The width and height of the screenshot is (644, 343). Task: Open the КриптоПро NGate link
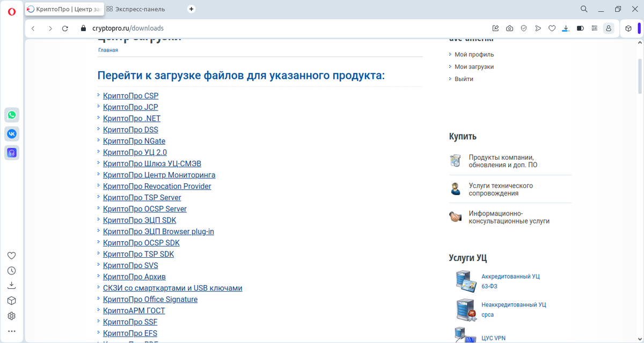pyautogui.click(x=134, y=141)
